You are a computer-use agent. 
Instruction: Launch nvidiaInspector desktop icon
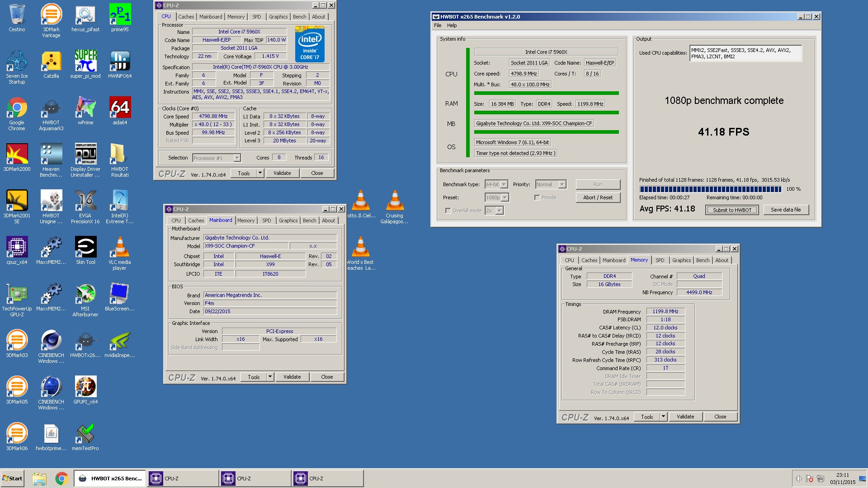[120, 343]
